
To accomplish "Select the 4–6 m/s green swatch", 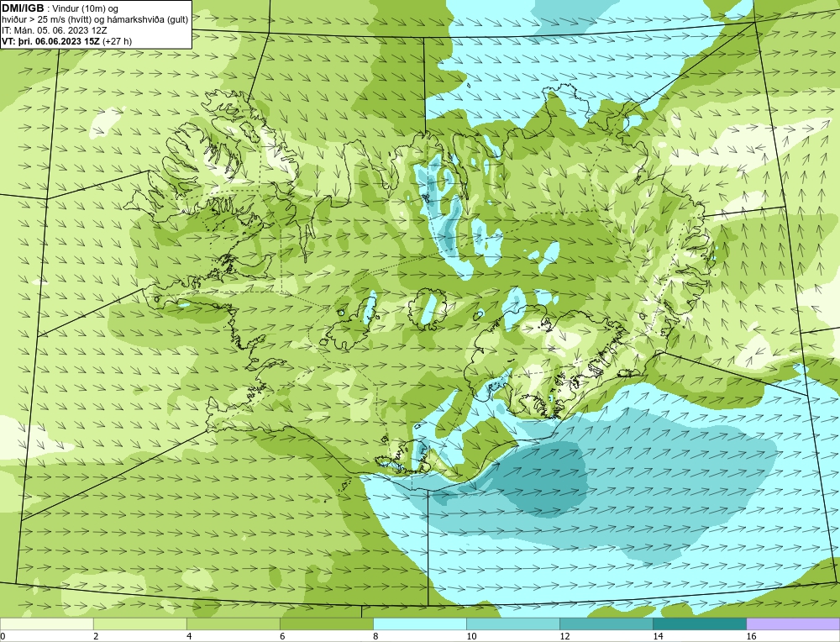I will click(x=233, y=624).
